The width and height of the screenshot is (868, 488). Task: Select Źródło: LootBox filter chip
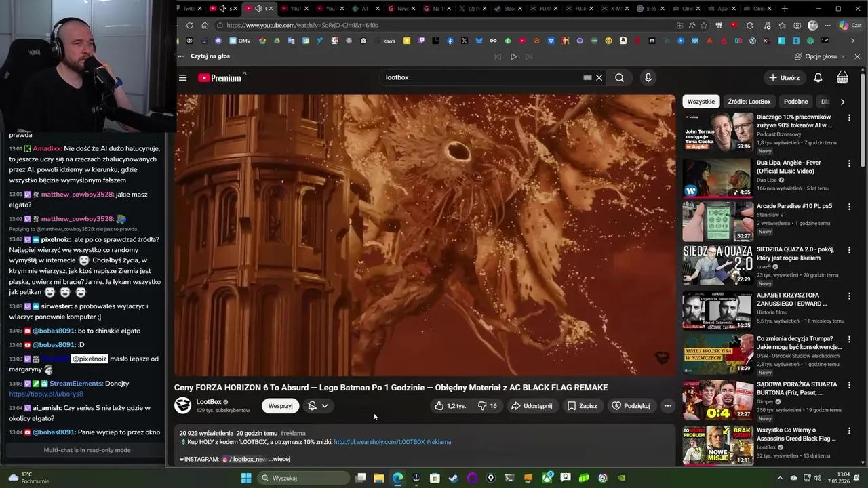[x=749, y=102]
